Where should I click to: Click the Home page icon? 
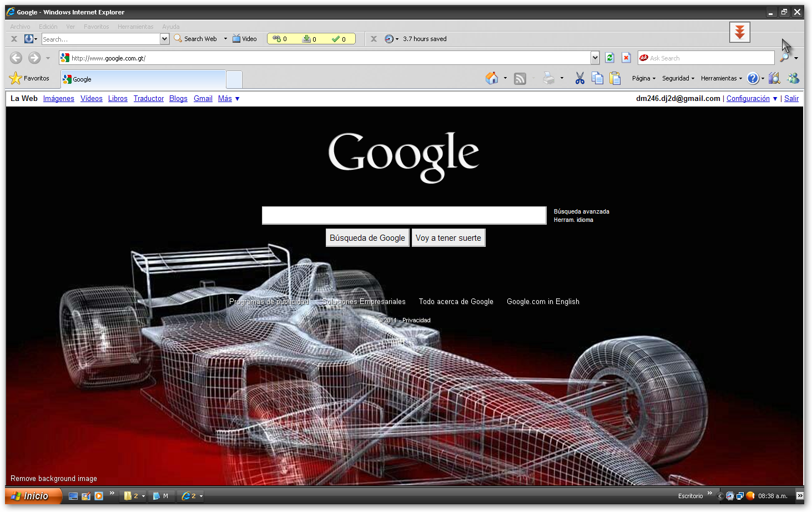coord(492,78)
